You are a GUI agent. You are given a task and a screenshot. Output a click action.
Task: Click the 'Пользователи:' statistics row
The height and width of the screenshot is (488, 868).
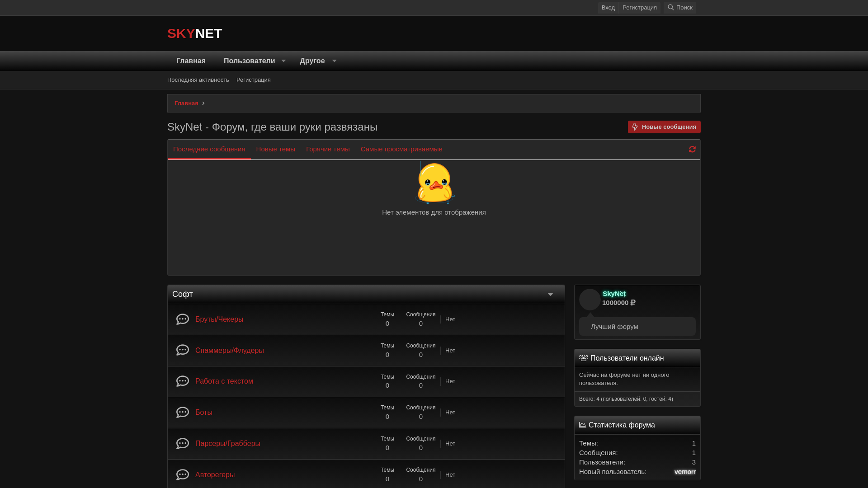[x=637, y=462]
